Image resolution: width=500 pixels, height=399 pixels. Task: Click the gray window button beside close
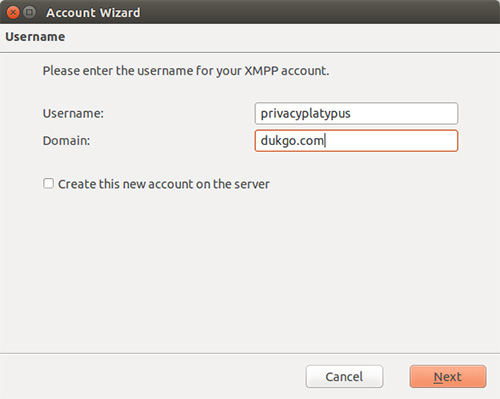(29, 13)
